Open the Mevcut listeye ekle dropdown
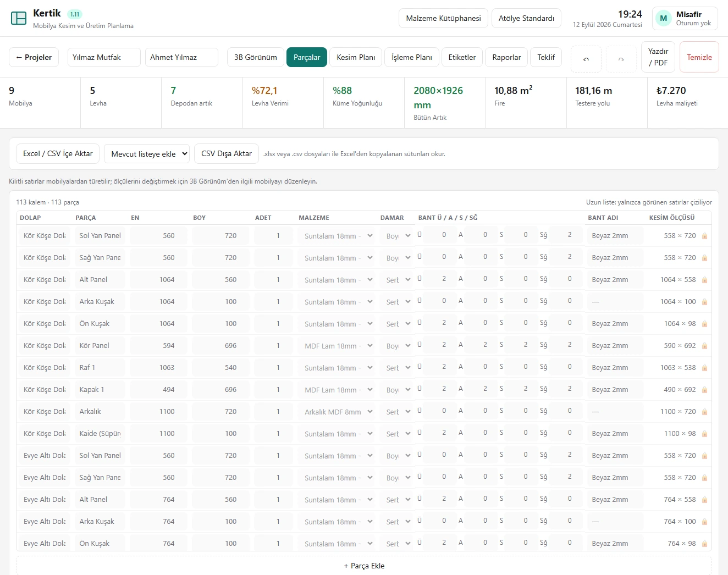 tap(147, 154)
